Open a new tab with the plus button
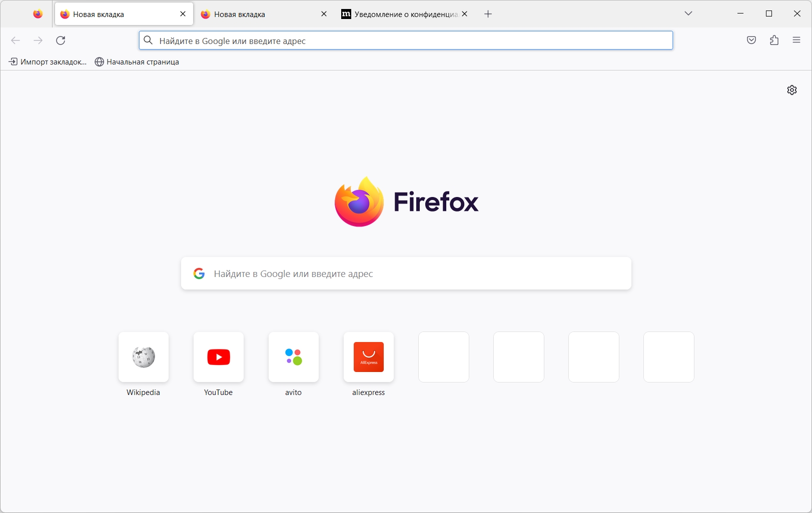Screen dimensions: 812x513 point(488,14)
